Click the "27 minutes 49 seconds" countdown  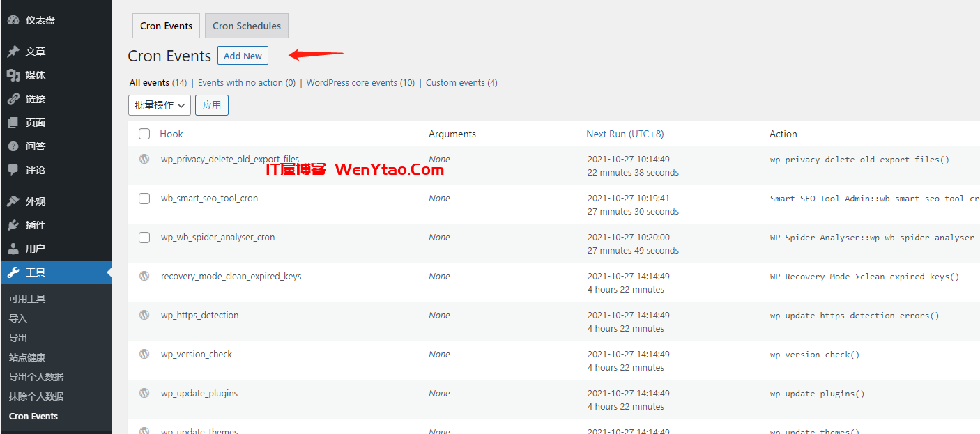click(633, 251)
